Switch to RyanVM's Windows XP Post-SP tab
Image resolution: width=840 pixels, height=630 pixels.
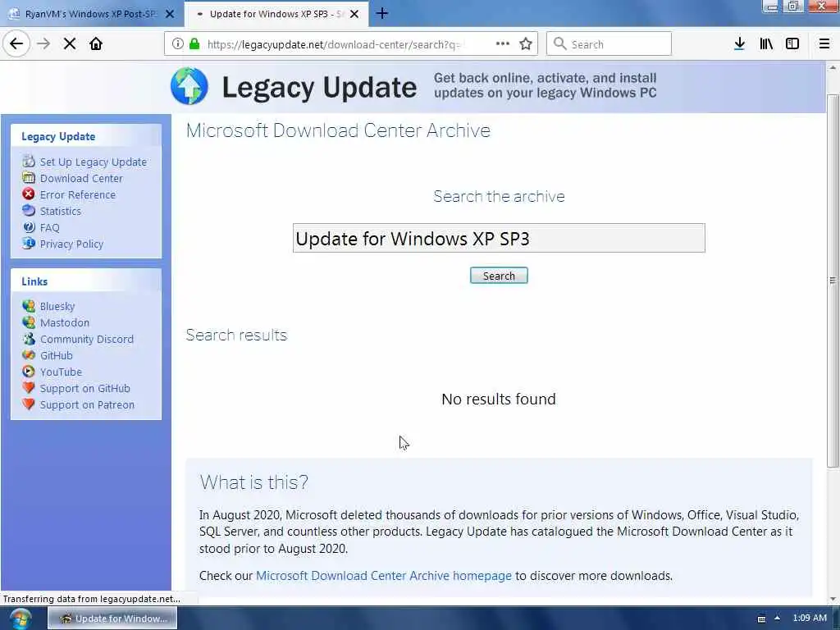pos(92,14)
